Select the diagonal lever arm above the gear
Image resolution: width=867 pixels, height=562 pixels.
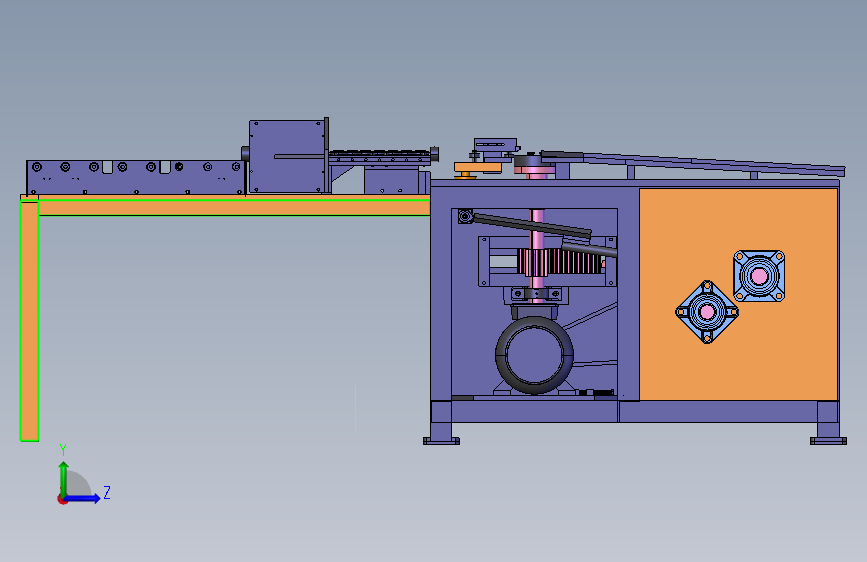tap(532, 226)
